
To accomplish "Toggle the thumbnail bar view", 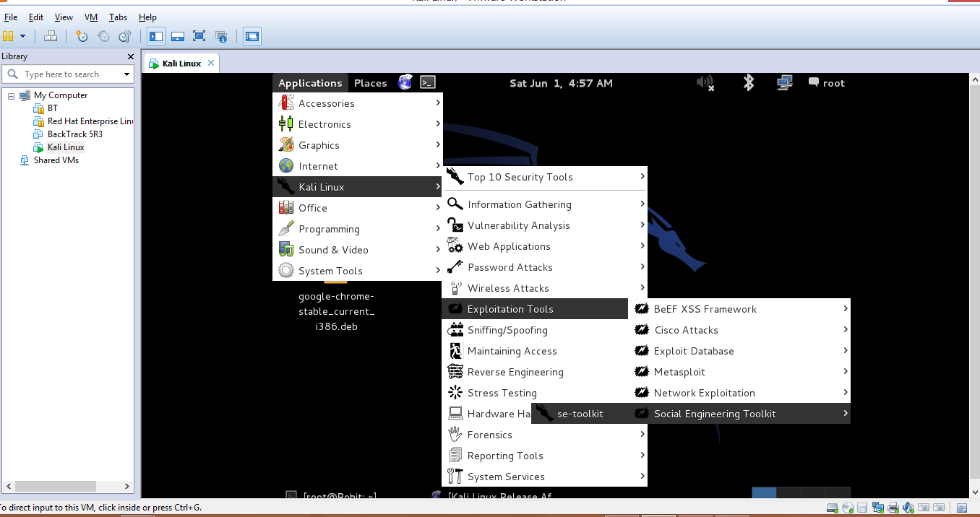I will 178,36.
